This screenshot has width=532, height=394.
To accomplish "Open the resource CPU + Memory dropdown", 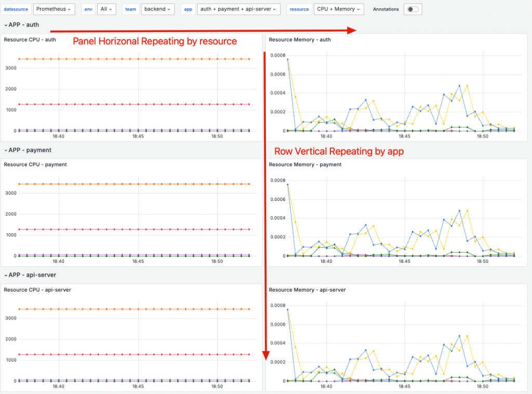I will point(339,9).
